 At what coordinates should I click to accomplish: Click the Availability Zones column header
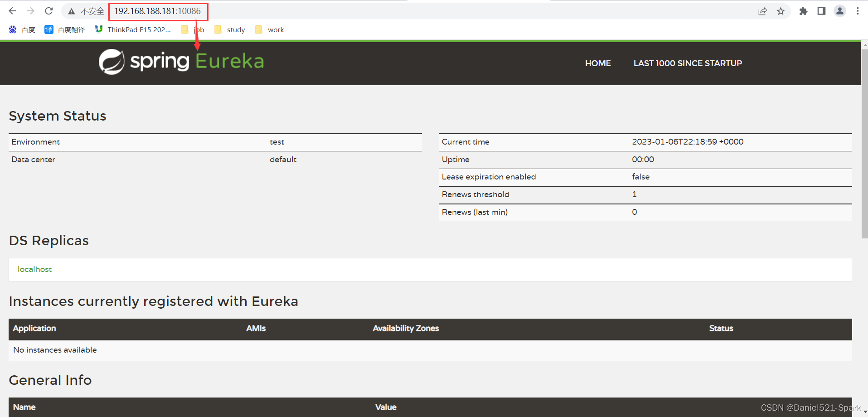click(x=406, y=328)
